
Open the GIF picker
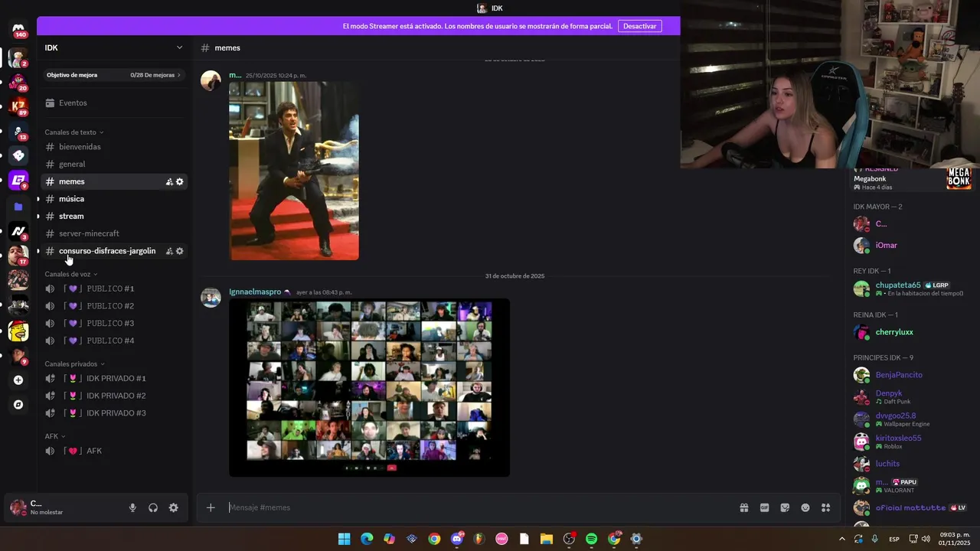point(764,507)
